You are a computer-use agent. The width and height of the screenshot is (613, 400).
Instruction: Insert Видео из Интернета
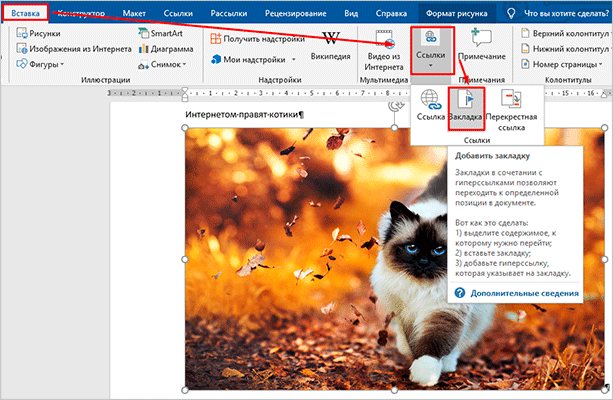384,50
